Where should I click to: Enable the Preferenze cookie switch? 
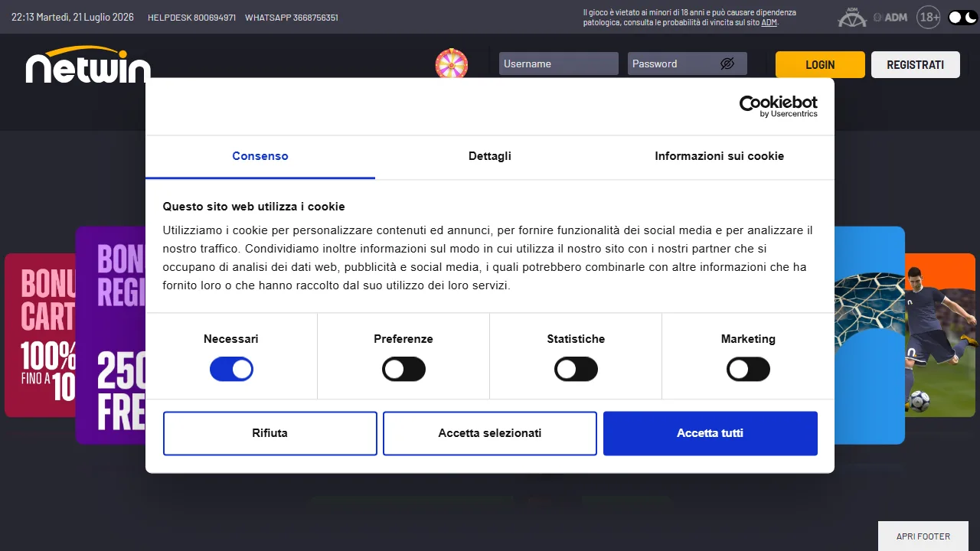(x=403, y=370)
